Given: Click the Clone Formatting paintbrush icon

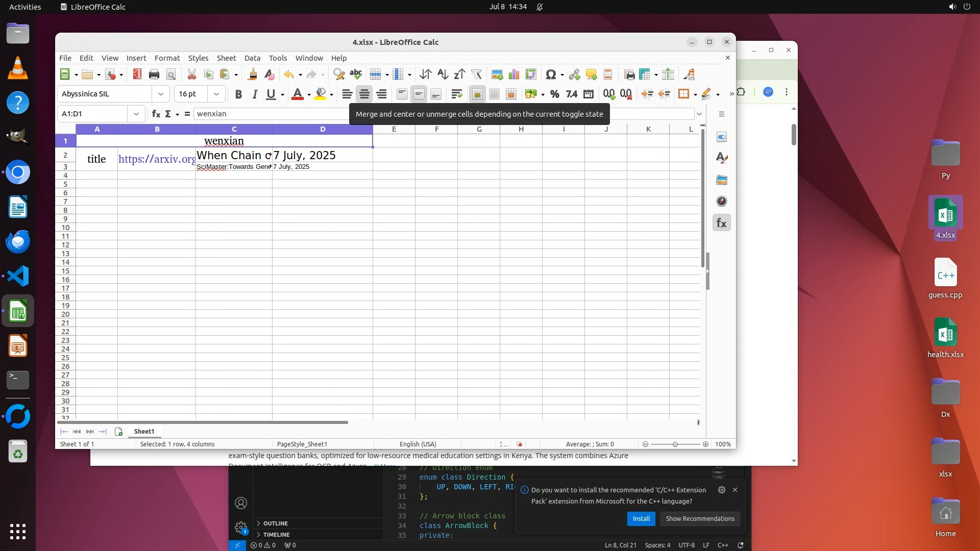Looking at the screenshot, I should (x=252, y=74).
